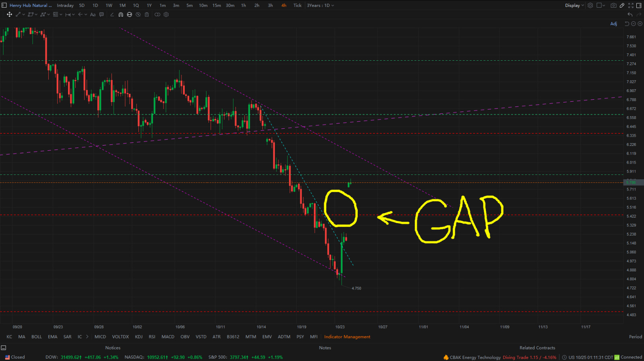
Task: Select the trend line drawing tool
Action: click(x=18, y=14)
